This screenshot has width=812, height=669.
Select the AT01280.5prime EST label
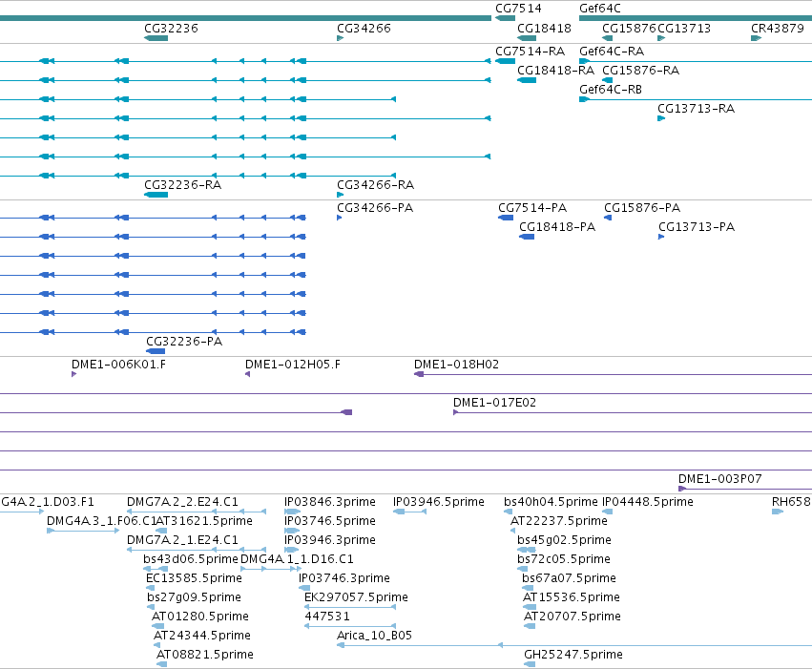(199, 617)
